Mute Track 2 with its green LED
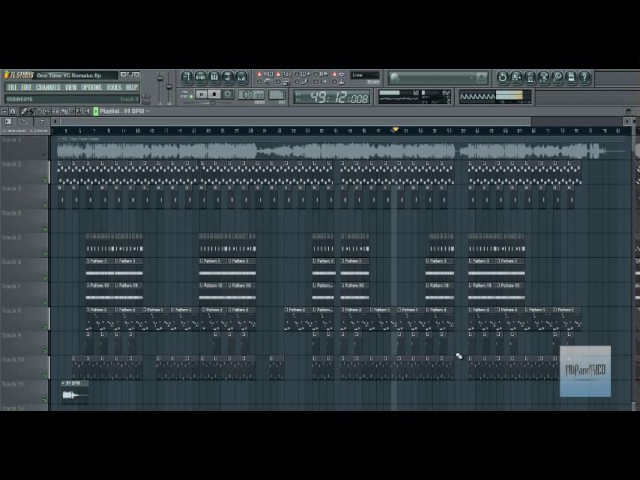Image resolution: width=640 pixels, height=480 pixels. pyautogui.click(x=45, y=180)
